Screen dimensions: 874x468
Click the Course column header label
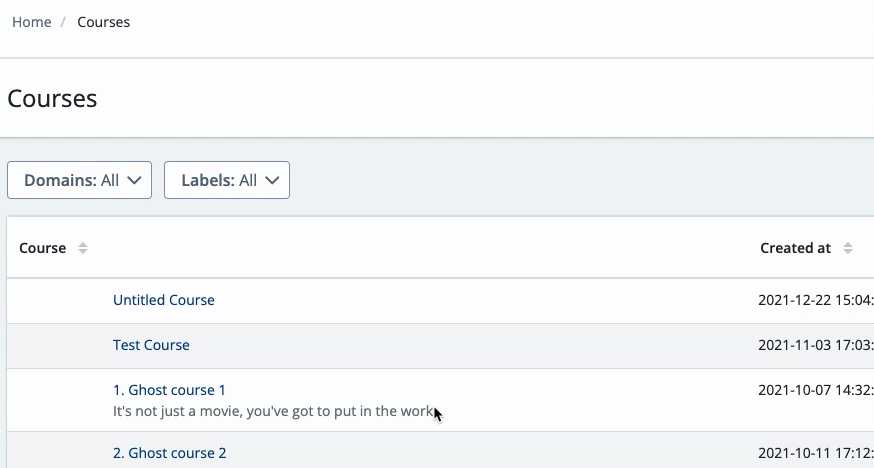43,248
